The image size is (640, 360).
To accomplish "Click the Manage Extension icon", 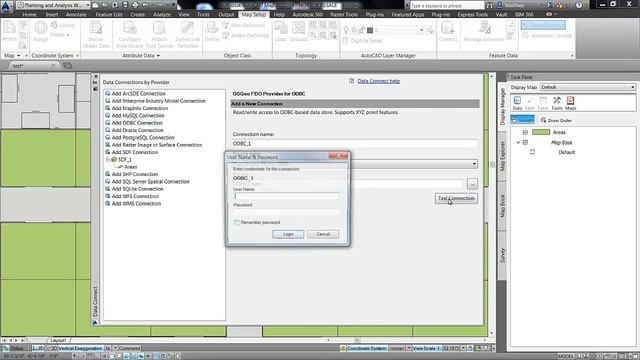I will (484, 32).
